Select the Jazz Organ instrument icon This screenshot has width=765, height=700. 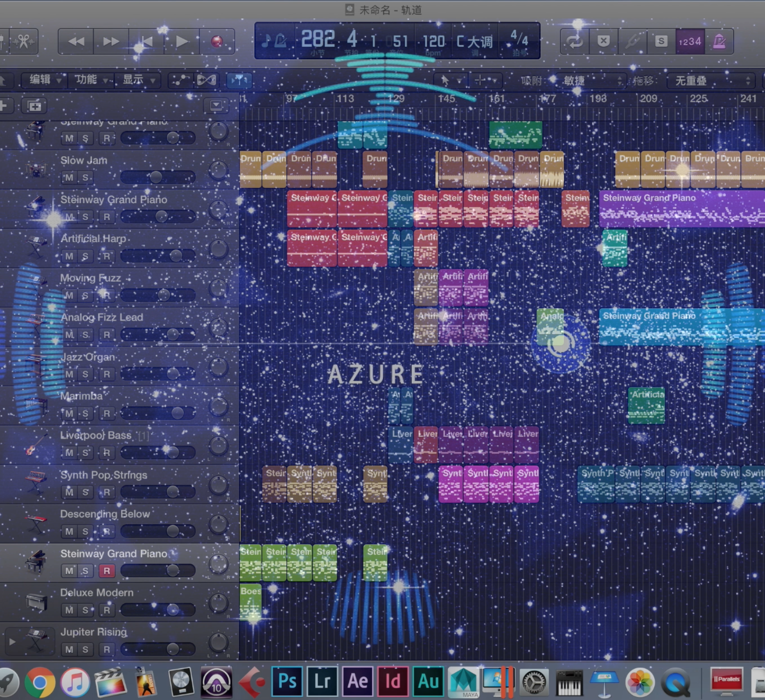(35, 366)
